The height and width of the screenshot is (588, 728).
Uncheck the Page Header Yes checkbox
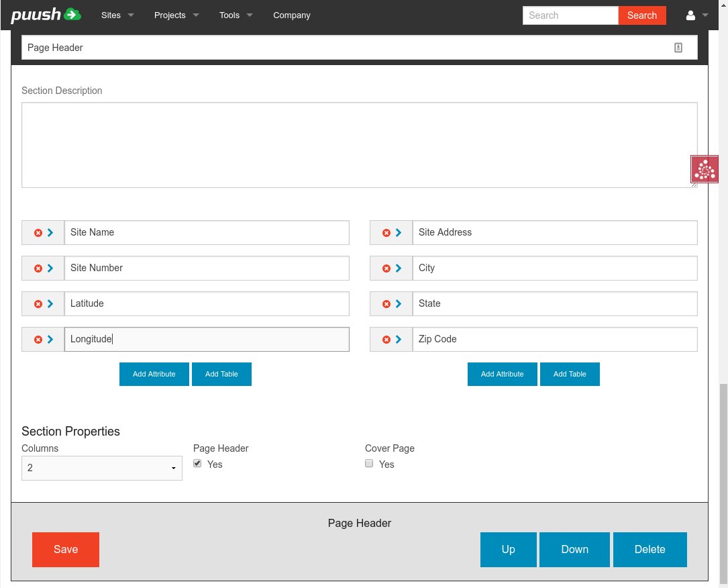197,464
